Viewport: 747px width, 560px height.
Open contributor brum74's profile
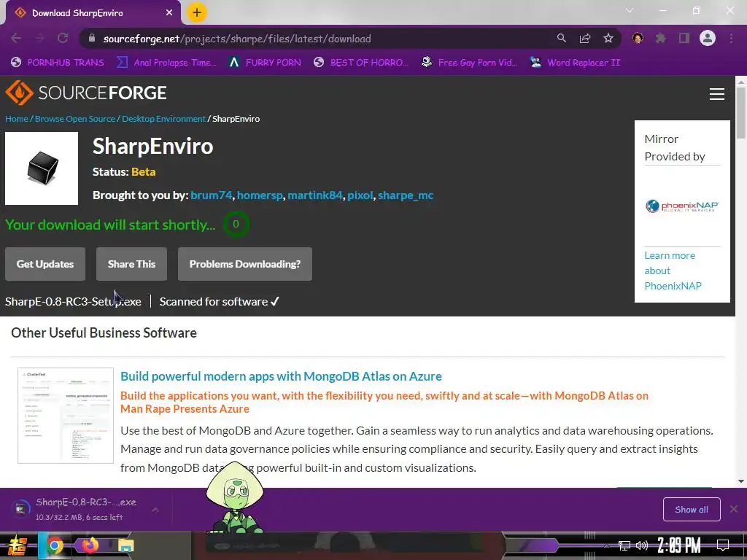[211, 195]
